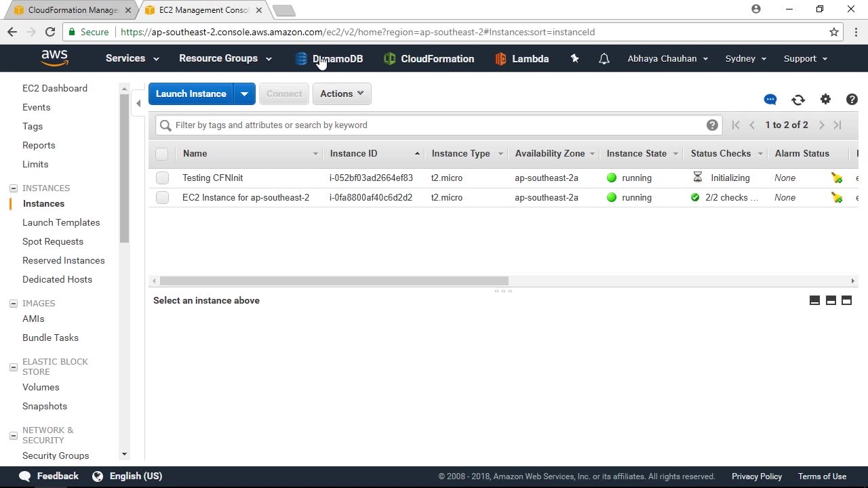Screen dimensions: 868x488
Task: Go to the next page of instances
Action: (821, 125)
